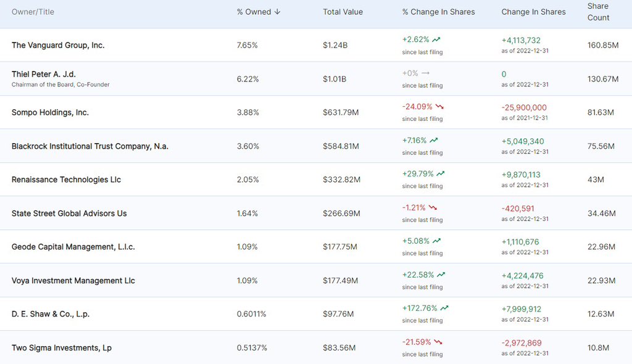This screenshot has width=632, height=364.
Task: Click the 0.5137% ownership value
Action: pos(252,348)
